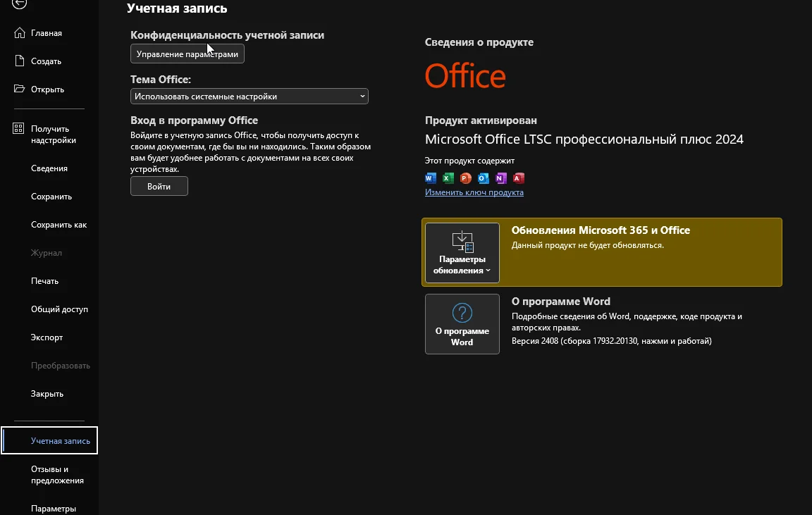812x515 pixels.
Task: Open Параметры at the sidebar bottom
Action: point(54,508)
